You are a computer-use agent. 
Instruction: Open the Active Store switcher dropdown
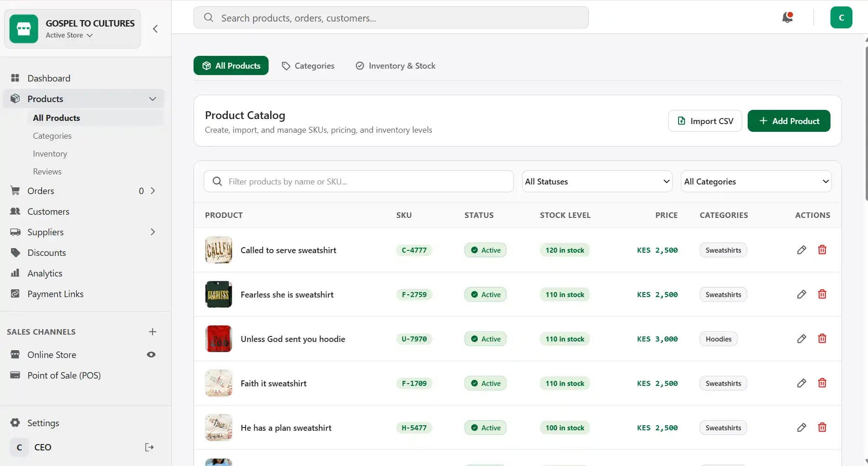coord(69,35)
